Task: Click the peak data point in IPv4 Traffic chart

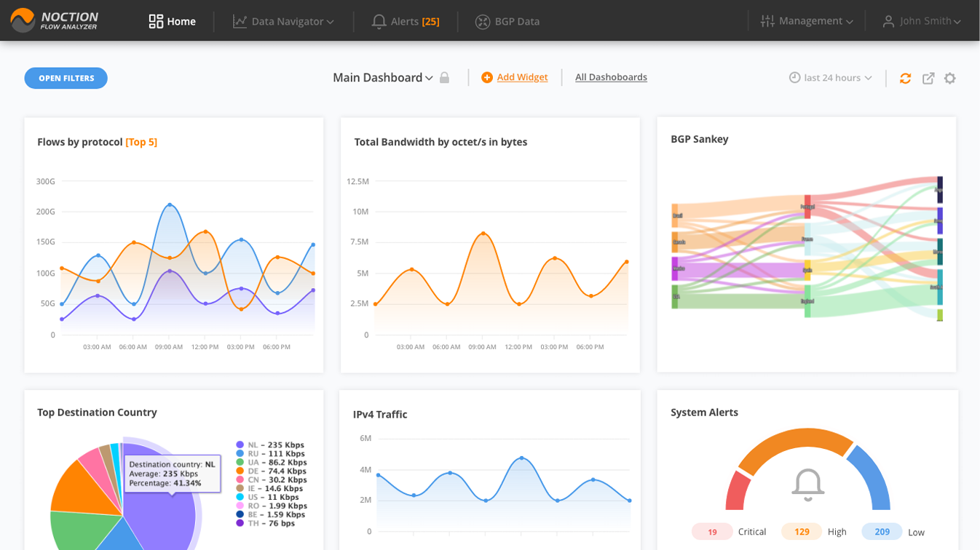Action: tap(521, 458)
